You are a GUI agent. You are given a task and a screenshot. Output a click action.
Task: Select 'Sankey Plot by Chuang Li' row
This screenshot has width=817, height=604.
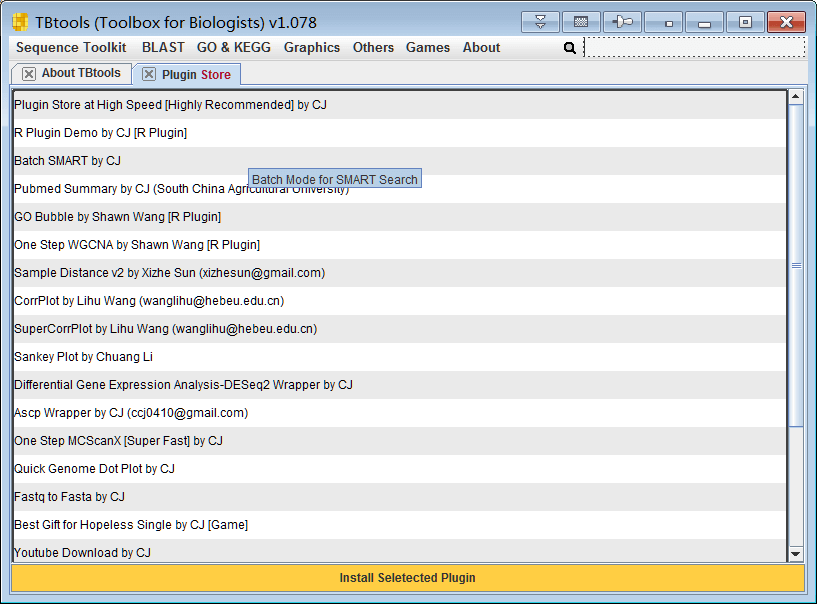400,357
